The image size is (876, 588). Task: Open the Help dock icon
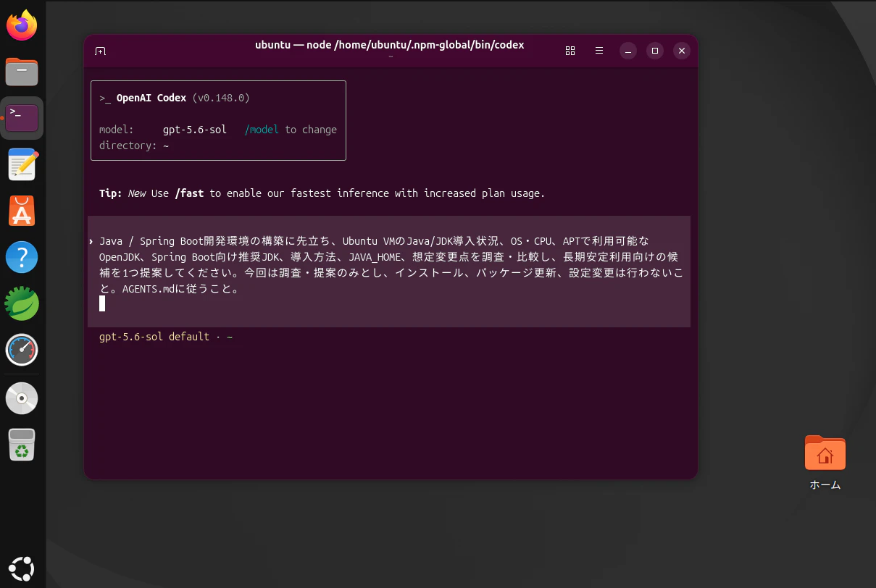coord(22,257)
